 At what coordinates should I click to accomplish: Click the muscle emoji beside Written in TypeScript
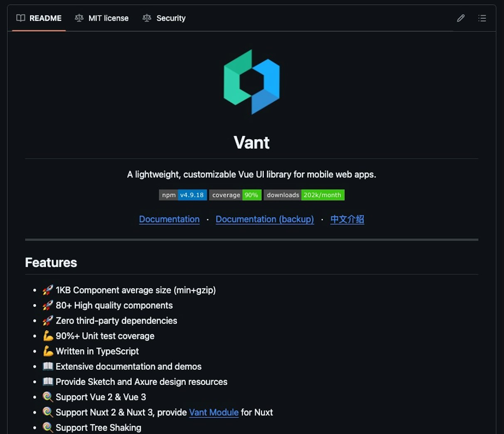click(48, 351)
